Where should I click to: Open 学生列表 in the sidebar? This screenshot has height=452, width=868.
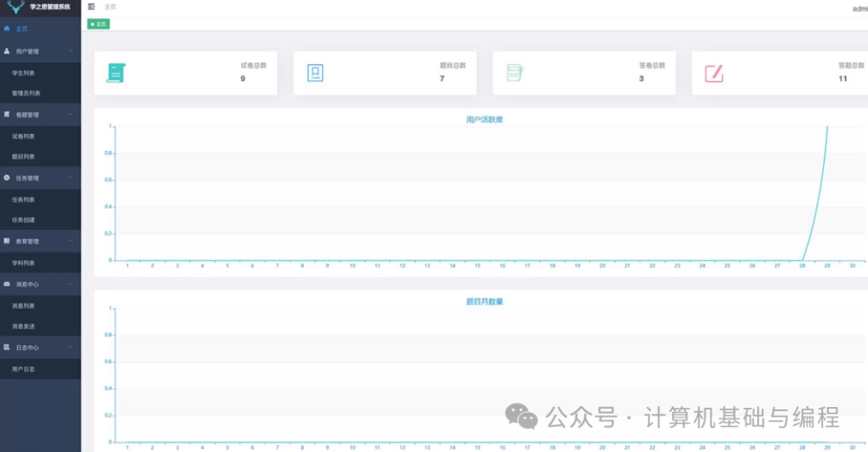click(23, 73)
